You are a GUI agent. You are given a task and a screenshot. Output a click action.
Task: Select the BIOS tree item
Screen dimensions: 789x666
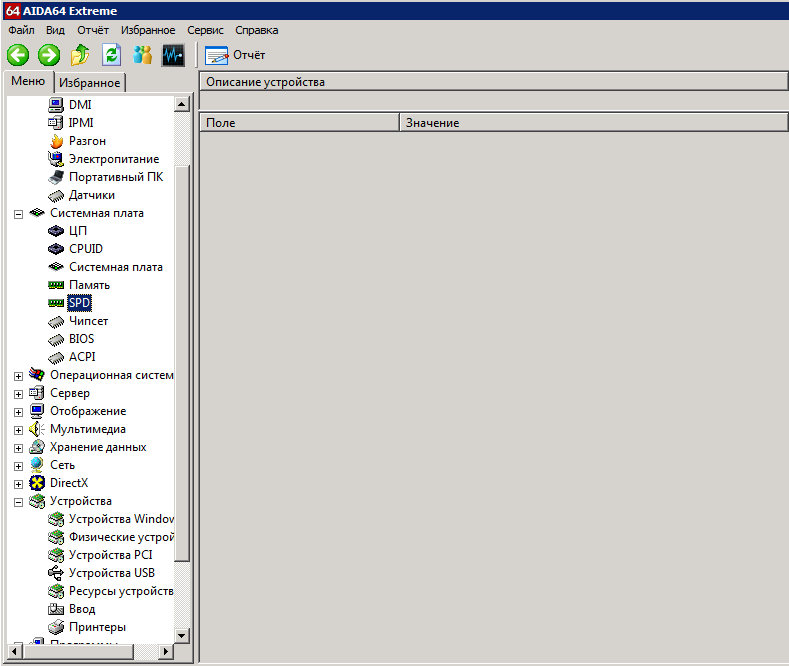[x=82, y=339]
